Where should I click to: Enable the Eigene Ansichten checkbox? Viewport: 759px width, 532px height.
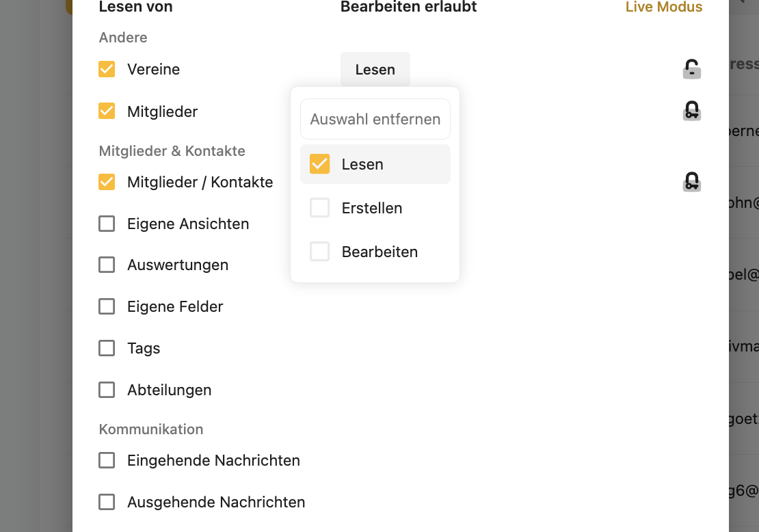pos(107,224)
